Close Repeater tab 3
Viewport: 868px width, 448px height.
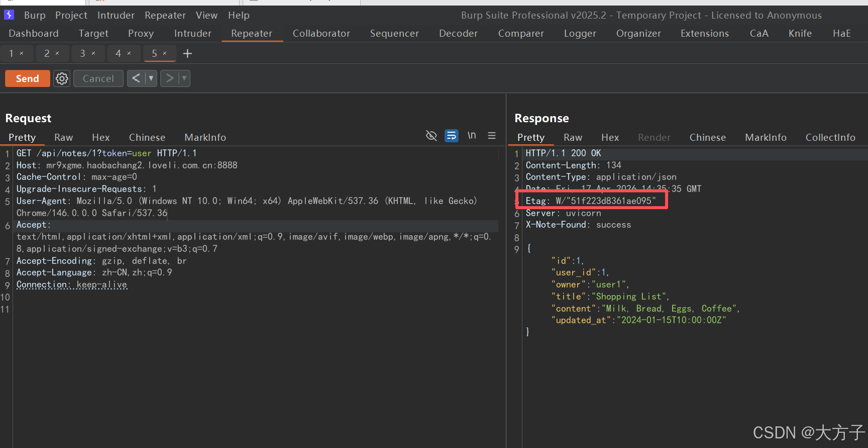click(x=93, y=53)
